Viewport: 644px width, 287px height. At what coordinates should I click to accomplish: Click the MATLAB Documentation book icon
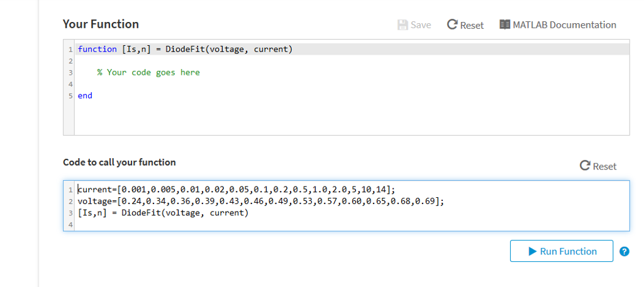click(x=504, y=25)
